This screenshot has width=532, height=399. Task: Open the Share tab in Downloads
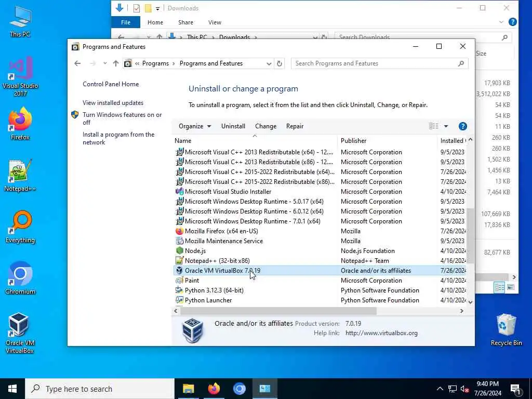pos(185,22)
